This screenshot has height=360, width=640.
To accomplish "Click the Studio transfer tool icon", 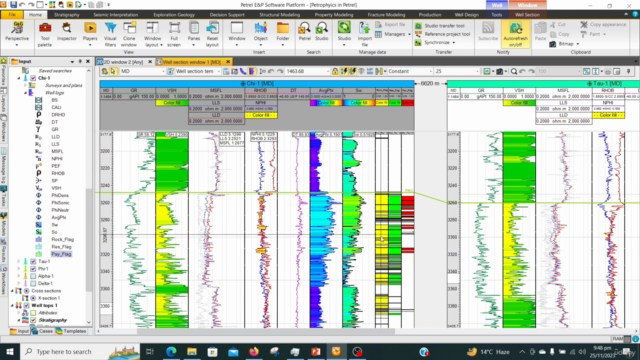I will click(x=418, y=26).
